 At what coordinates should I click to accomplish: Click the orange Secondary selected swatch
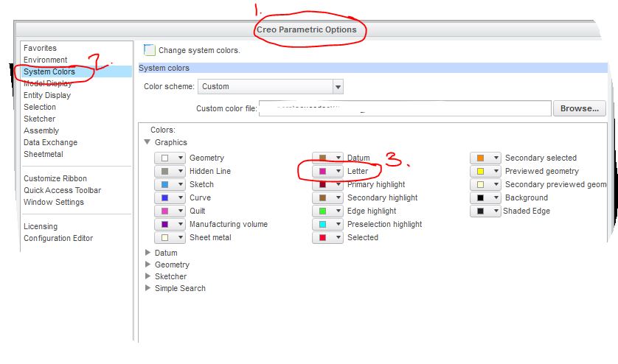coord(480,158)
